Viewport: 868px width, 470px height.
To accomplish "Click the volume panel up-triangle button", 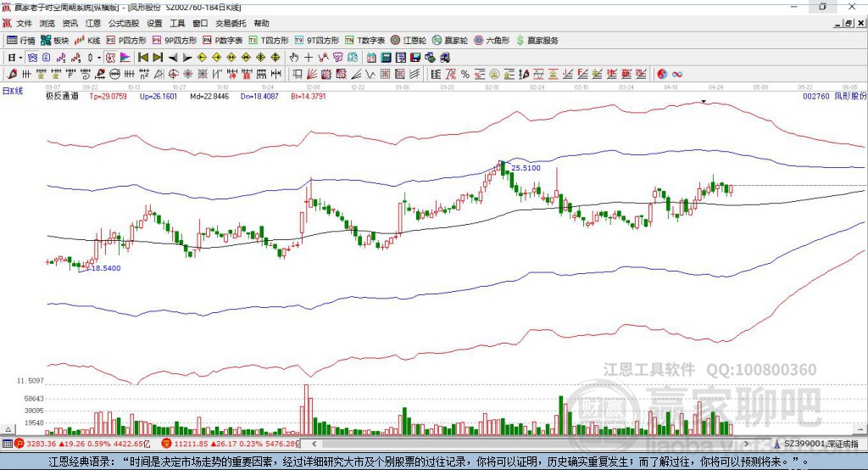I will tap(8, 429).
